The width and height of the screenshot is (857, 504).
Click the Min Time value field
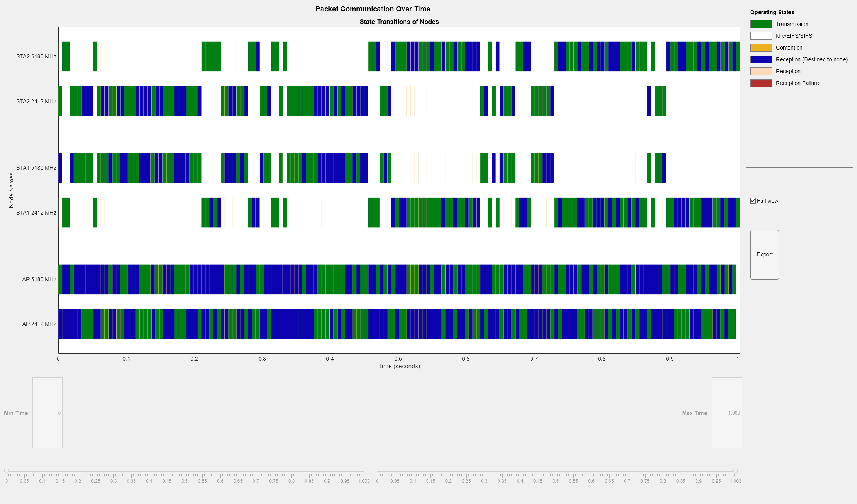pyautogui.click(x=47, y=413)
